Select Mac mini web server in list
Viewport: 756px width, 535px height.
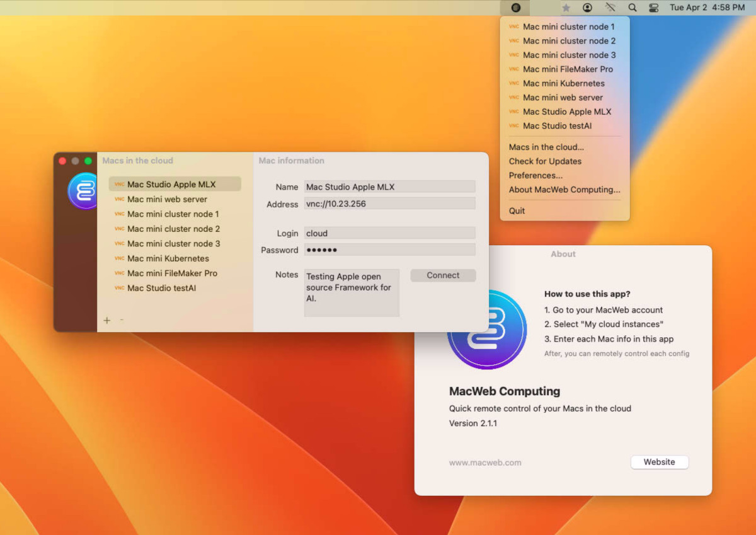[175, 199]
